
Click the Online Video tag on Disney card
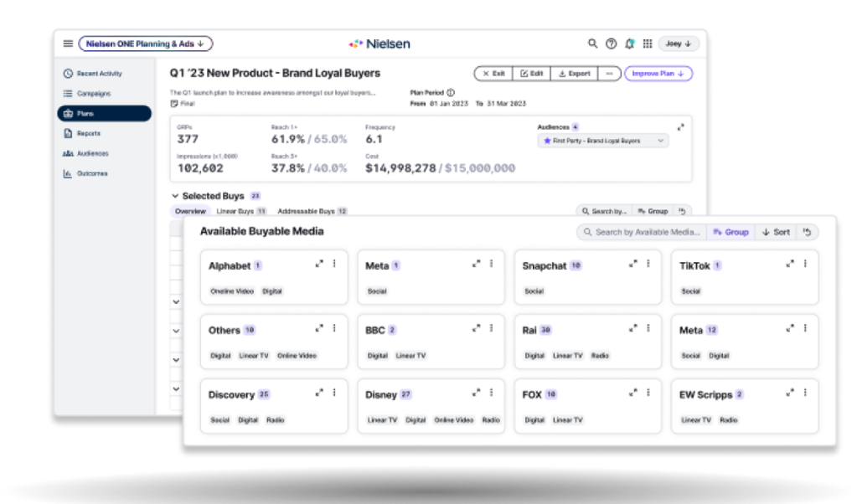[x=454, y=420]
